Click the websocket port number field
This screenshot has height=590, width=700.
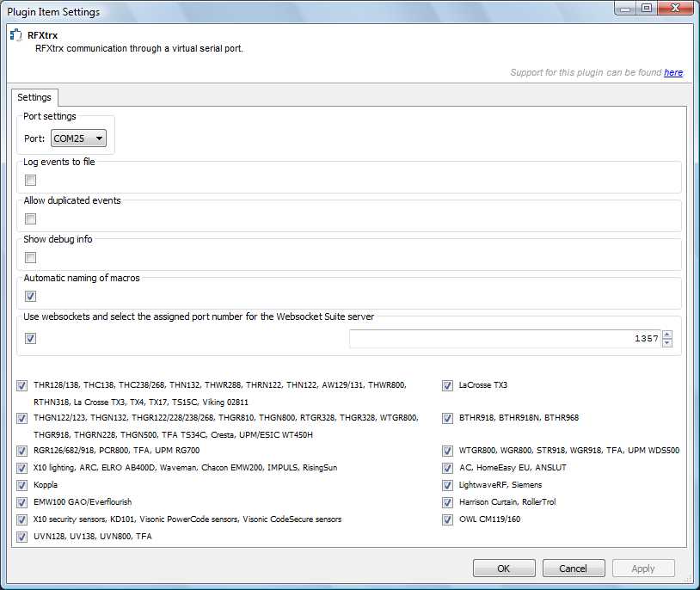click(x=505, y=339)
